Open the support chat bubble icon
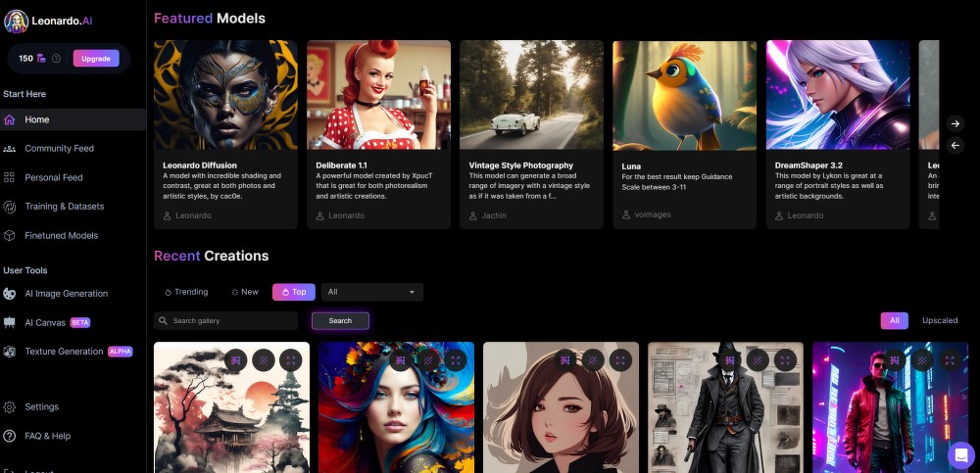The height and width of the screenshot is (473, 980). coord(960,454)
